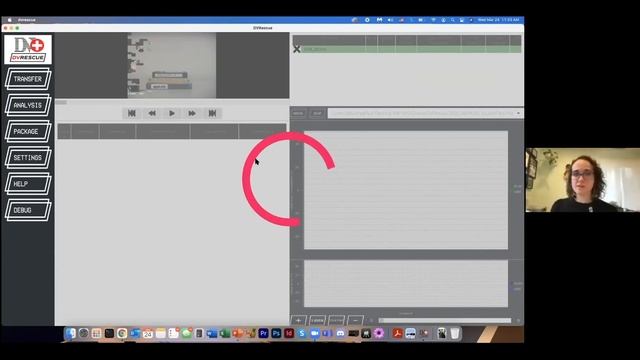This screenshot has width=640, height=360.
Task: Open Microsoft Word from the Dock
Action: 212,333
